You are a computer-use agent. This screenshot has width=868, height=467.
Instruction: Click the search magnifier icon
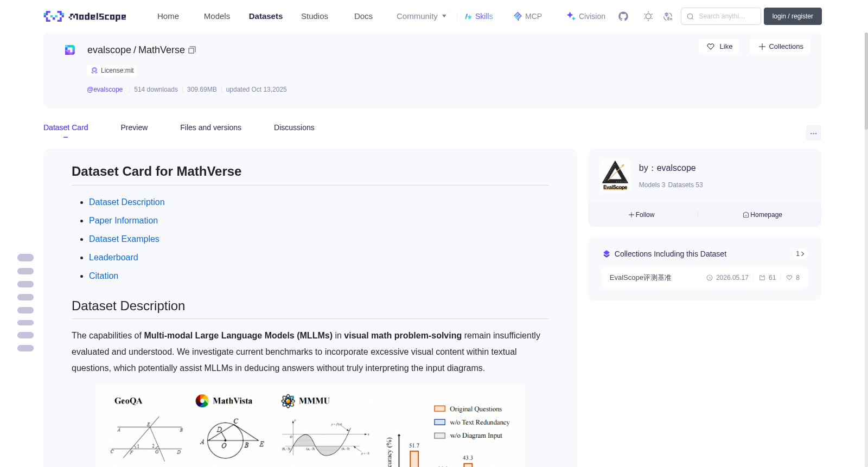691,16
